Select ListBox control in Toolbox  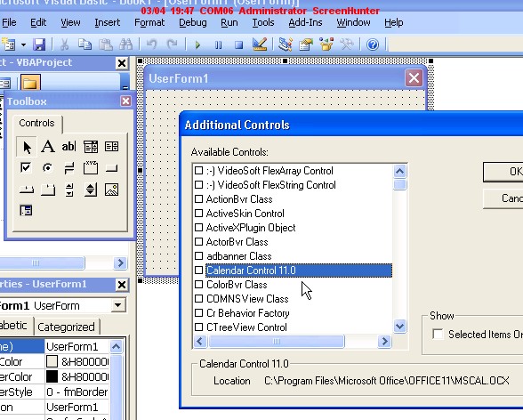coord(111,147)
